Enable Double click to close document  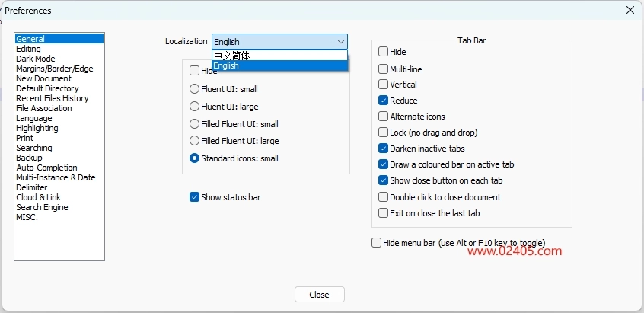click(x=384, y=197)
